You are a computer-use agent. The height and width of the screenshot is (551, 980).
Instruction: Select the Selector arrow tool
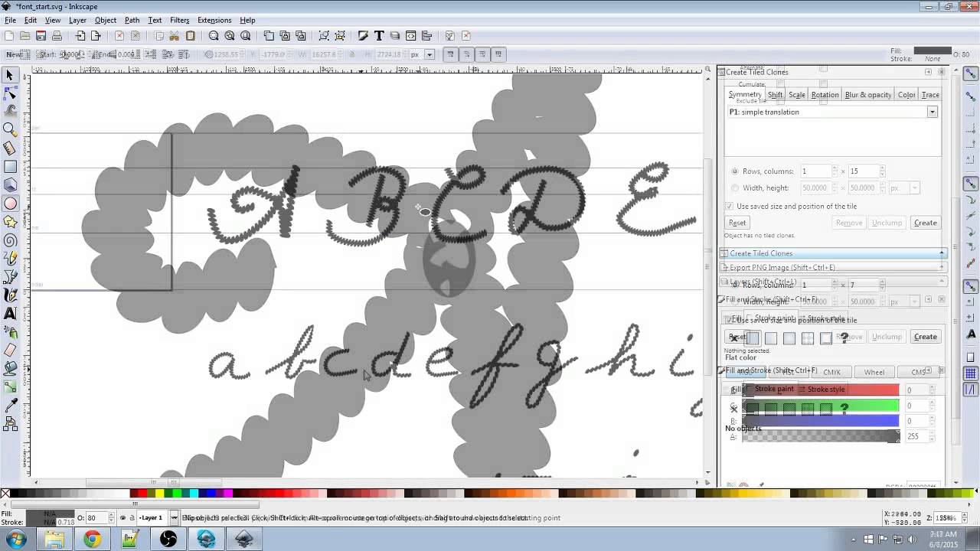tap(10, 75)
